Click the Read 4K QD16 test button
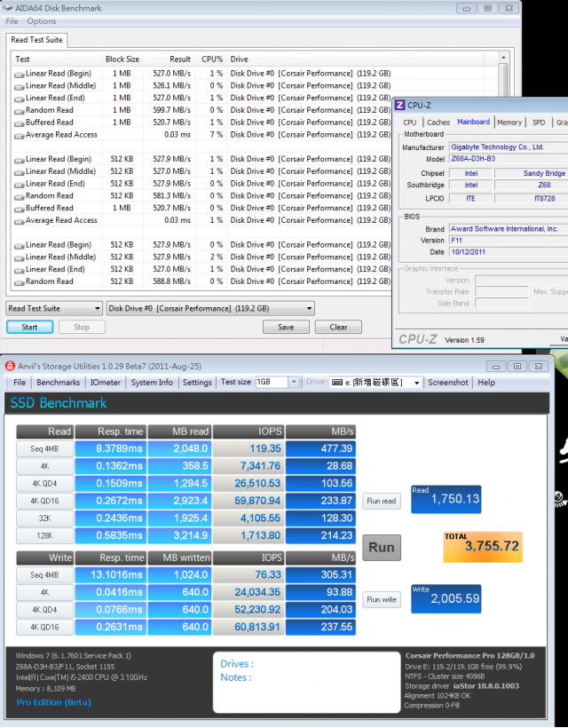 (44, 501)
